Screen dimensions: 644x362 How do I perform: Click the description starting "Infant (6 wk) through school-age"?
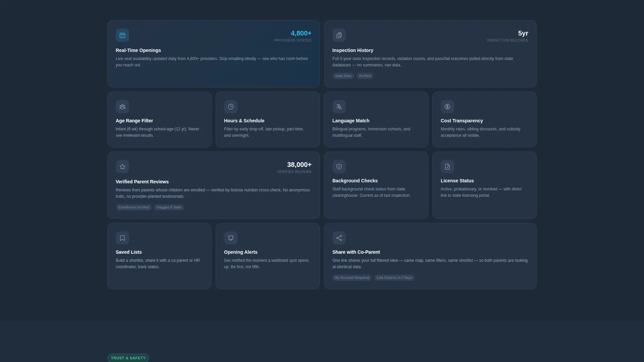[159, 132]
